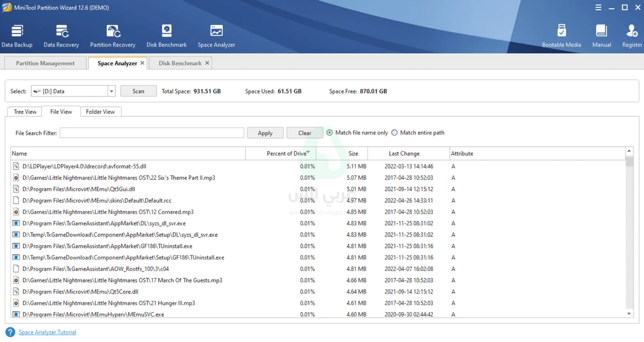The height and width of the screenshot is (342, 644).
Task: Scan the selected D: Data drive
Action: click(138, 91)
